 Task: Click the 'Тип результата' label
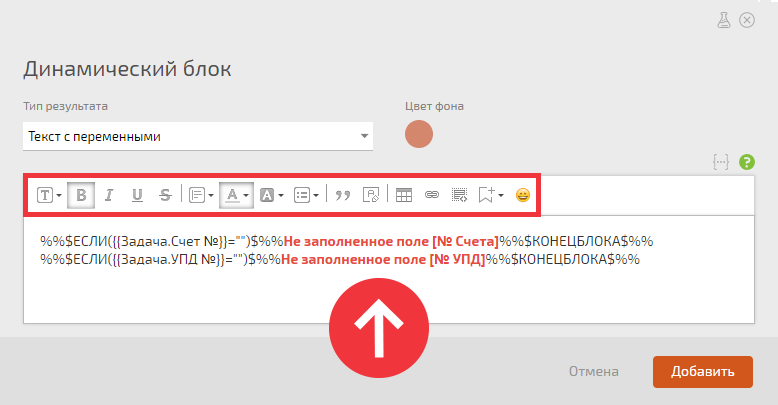65,106
